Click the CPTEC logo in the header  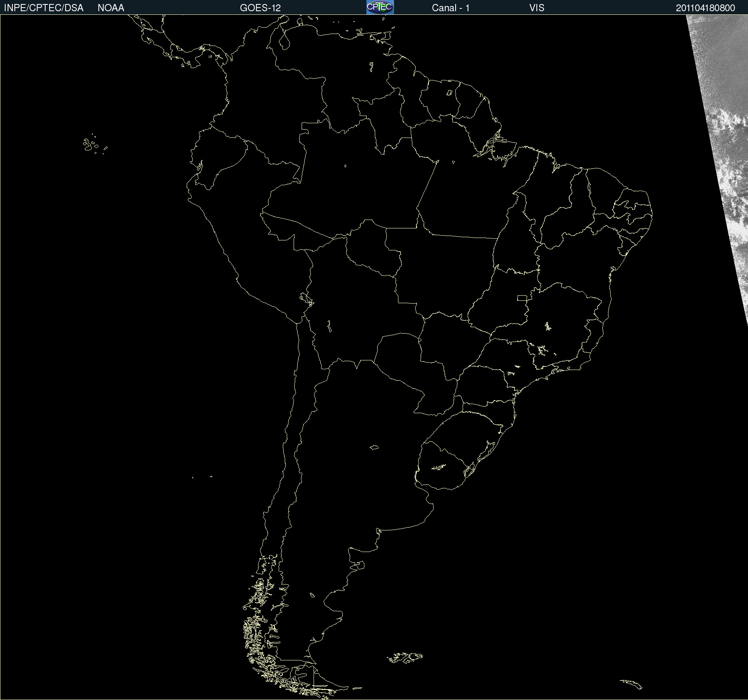coord(380,7)
